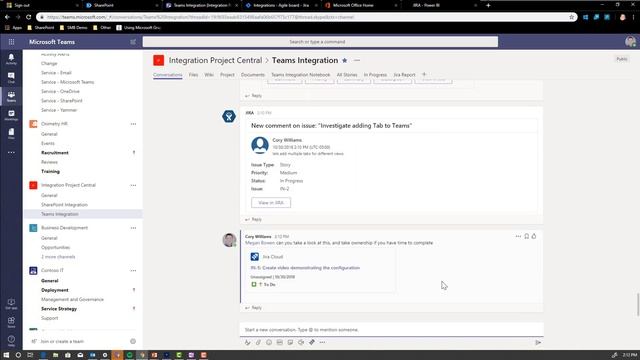Viewport: 640px width, 360px height.
Task: Open the Jira Report tab
Action: pos(404,75)
